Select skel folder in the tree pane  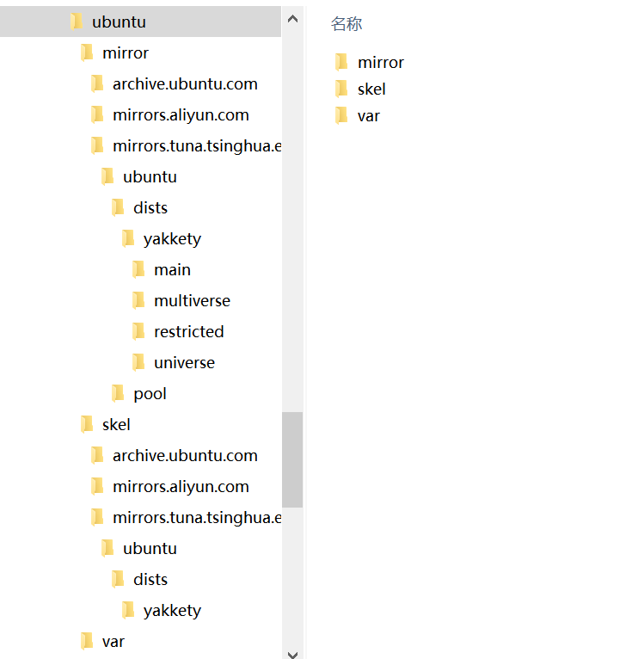click(116, 424)
